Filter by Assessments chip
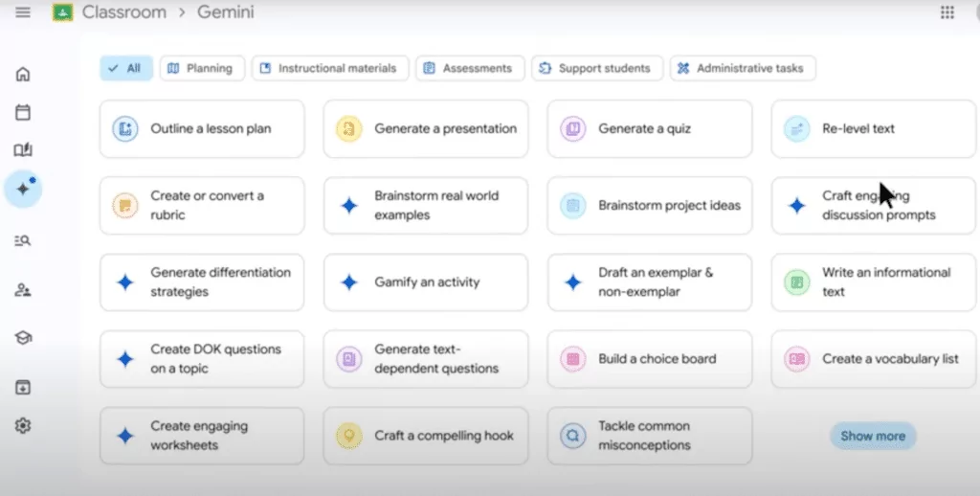This screenshot has width=980, height=496. pos(470,68)
